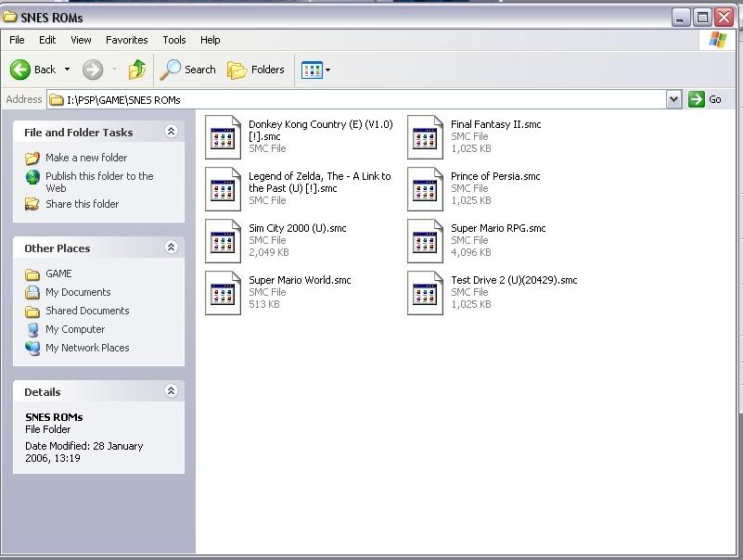Toggle the Folders pane icon
The width and height of the screenshot is (743, 560).
(x=237, y=70)
